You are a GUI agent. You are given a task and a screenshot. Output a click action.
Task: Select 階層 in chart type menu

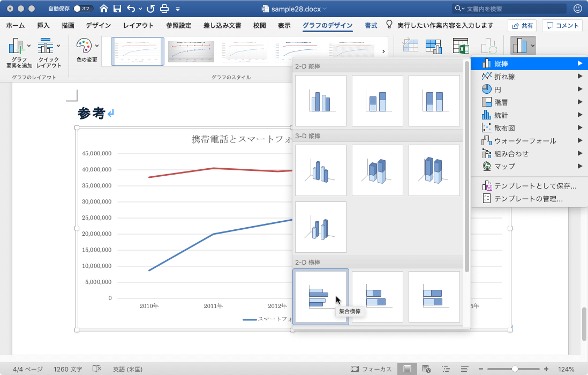[529, 102]
